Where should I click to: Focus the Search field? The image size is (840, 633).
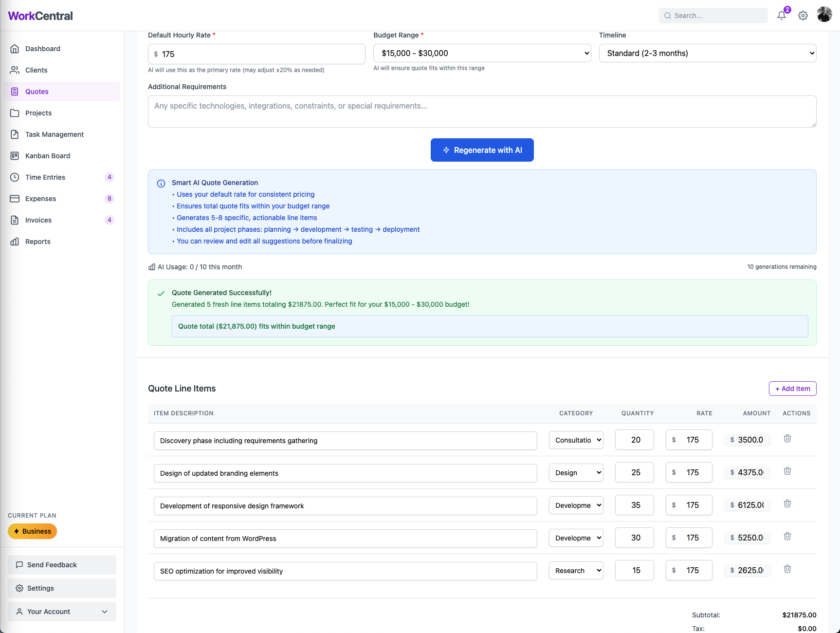713,16
